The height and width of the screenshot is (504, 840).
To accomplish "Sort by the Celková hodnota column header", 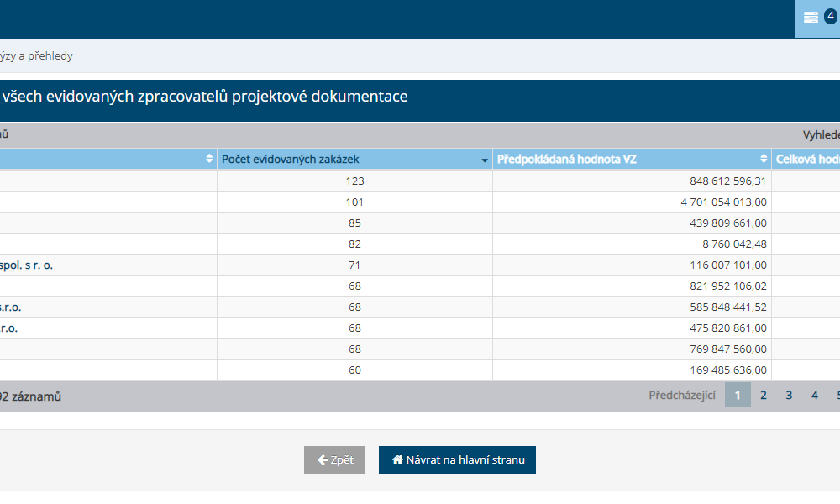I will point(806,159).
